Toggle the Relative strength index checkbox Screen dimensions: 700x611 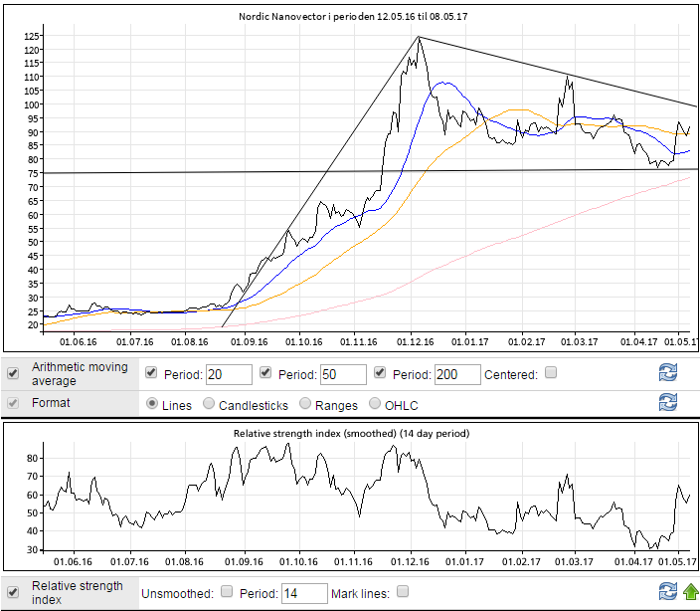(13, 592)
